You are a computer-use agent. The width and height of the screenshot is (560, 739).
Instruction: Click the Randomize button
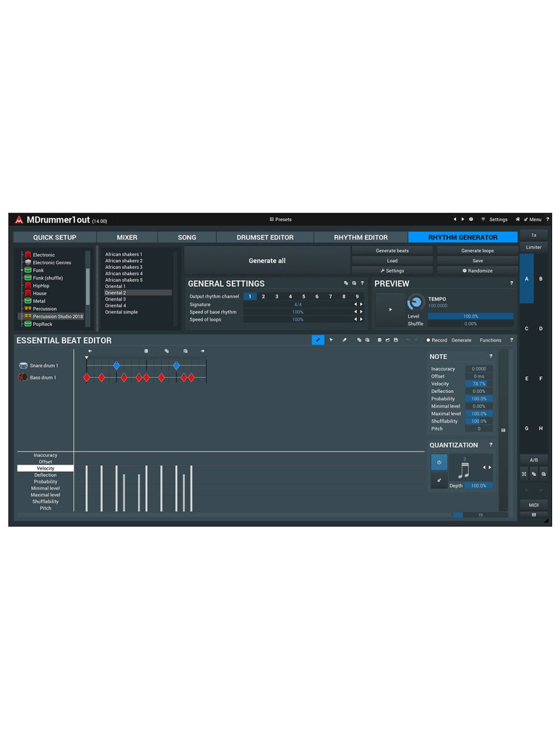click(x=477, y=270)
